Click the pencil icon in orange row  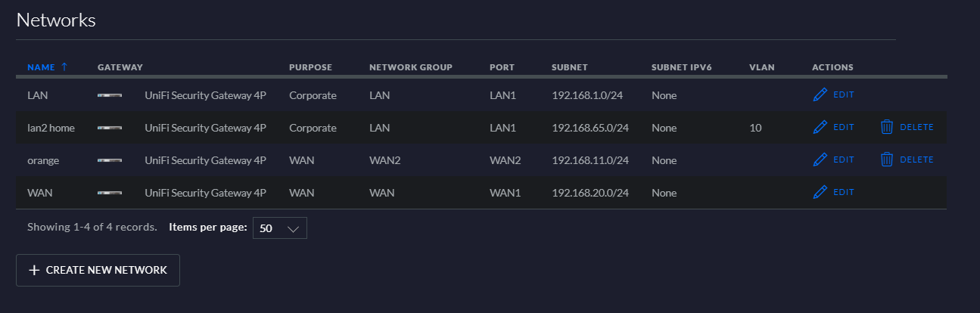(820, 160)
